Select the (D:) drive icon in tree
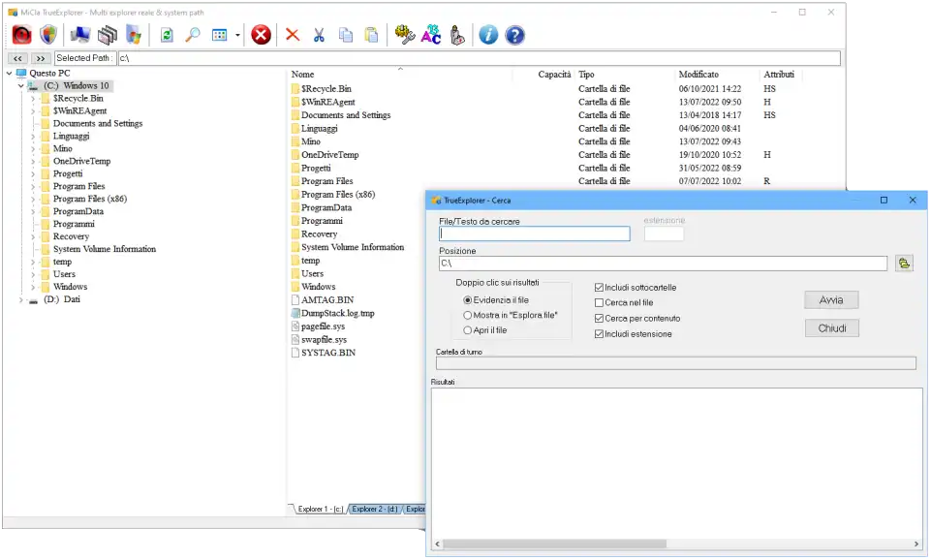This screenshot has width=931, height=560. pos(33,300)
